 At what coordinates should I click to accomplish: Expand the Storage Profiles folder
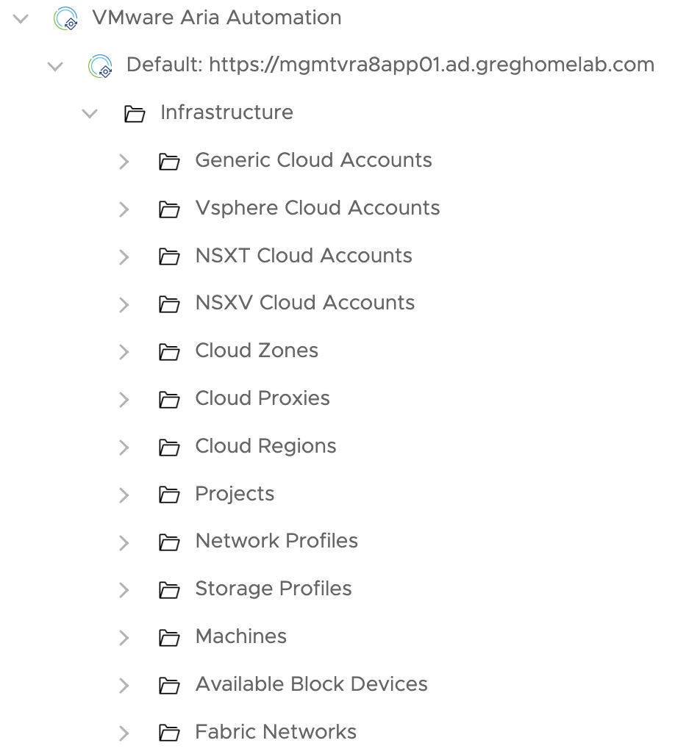click(124, 590)
